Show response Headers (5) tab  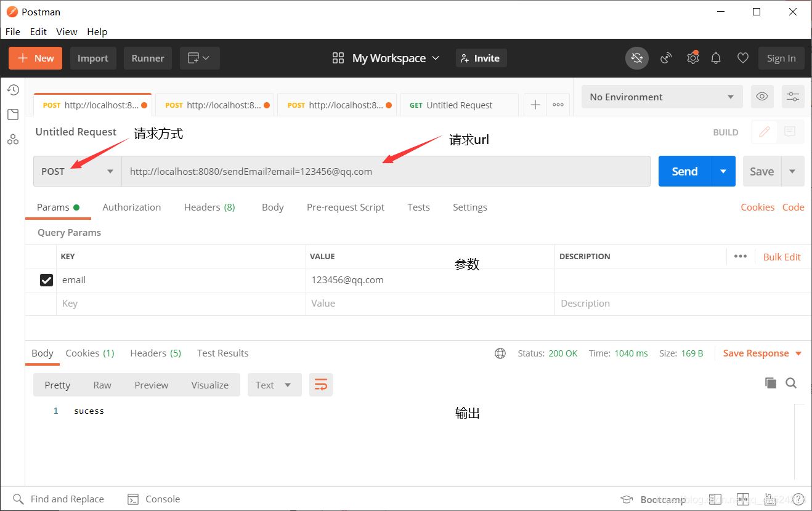[x=156, y=353]
